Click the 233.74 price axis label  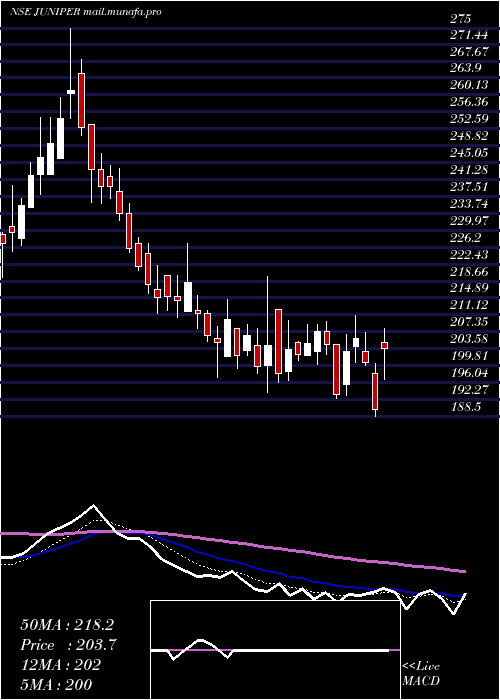[468, 204]
